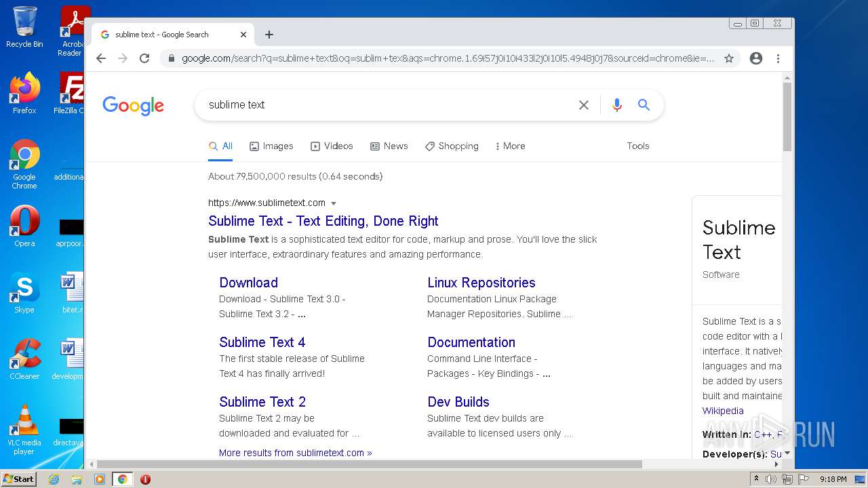Open the Documentation sitelink
868x488 pixels.
tap(471, 342)
